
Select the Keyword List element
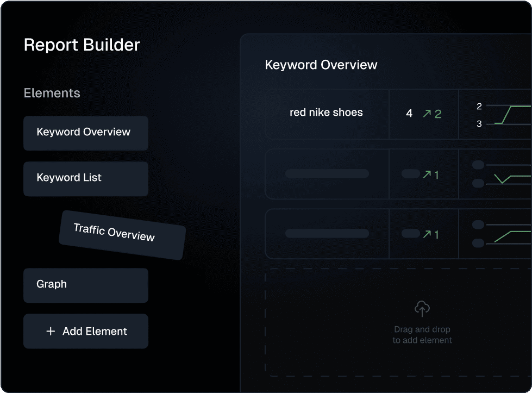pyautogui.click(x=85, y=178)
